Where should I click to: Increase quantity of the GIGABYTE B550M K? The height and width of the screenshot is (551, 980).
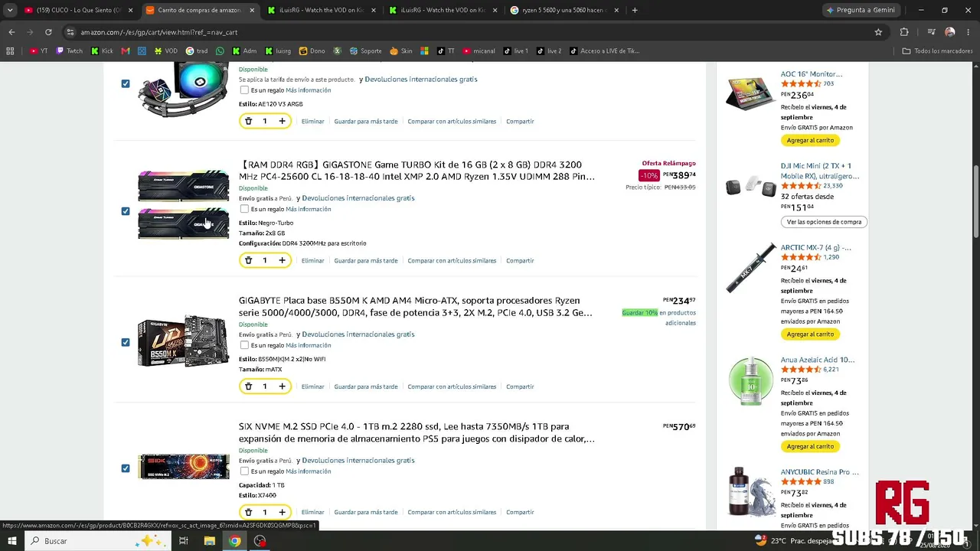point(282,386)
